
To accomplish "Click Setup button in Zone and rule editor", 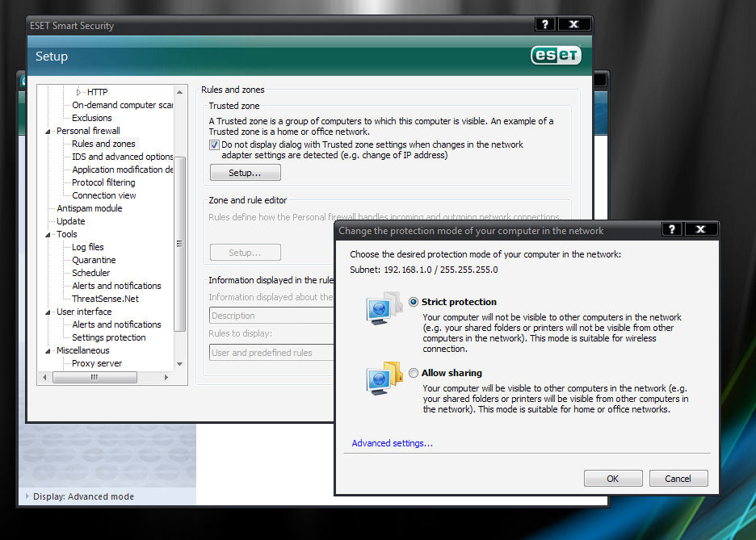I will [245, 253].
